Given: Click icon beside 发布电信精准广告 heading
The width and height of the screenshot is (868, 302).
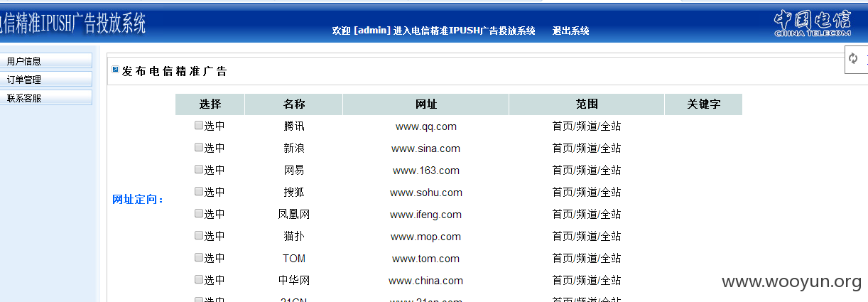Looking at the screenshot, I should 116,70.
